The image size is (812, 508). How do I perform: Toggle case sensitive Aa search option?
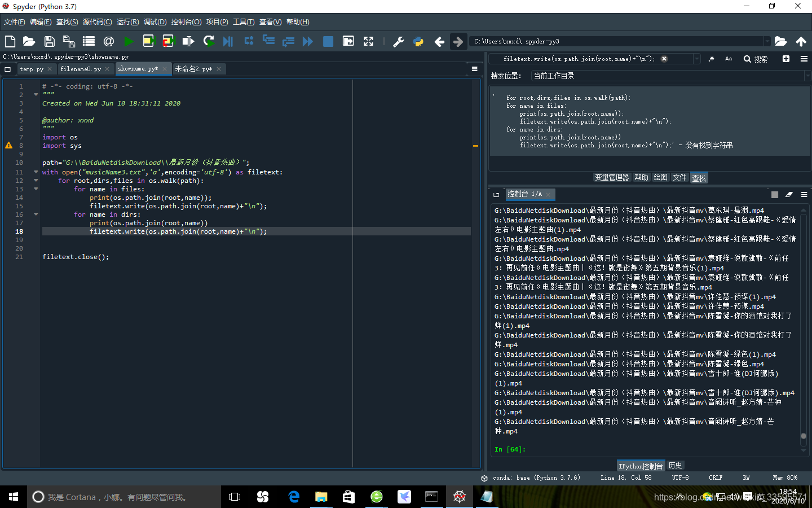[729, 59]
